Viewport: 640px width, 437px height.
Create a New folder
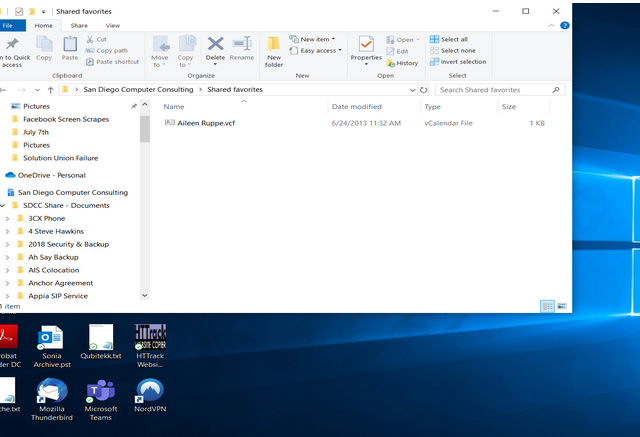point(274,51)
